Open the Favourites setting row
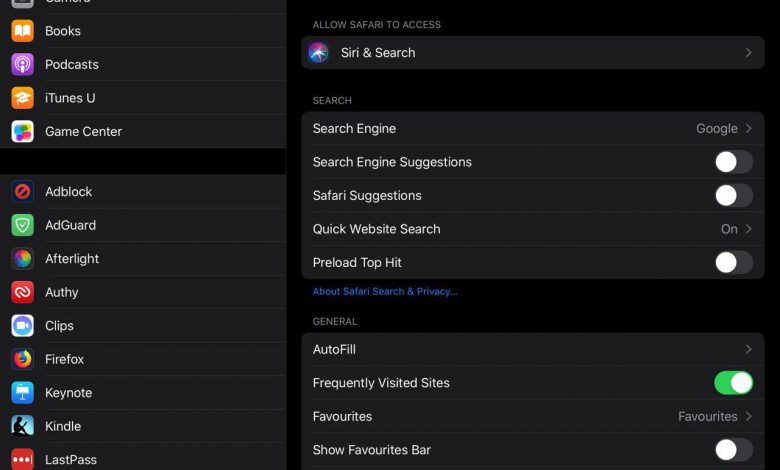This screenshot has width=780, height=470. click(532, 416)
